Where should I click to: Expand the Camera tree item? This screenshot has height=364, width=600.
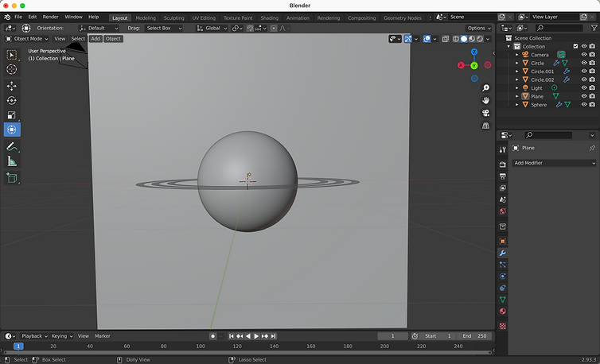pos(517,55)
